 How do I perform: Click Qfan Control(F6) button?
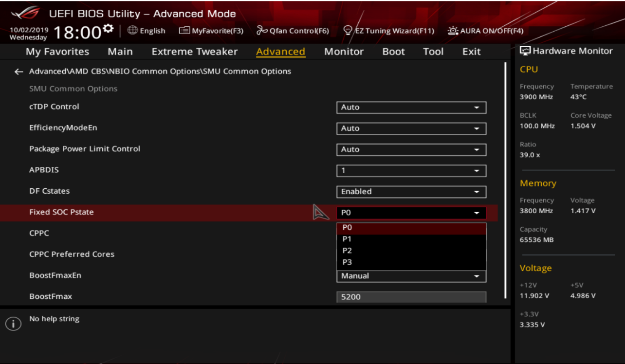[293, 31]
